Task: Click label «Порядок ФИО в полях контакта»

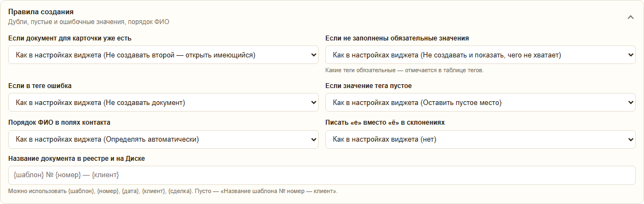Action: click(59, 123)
